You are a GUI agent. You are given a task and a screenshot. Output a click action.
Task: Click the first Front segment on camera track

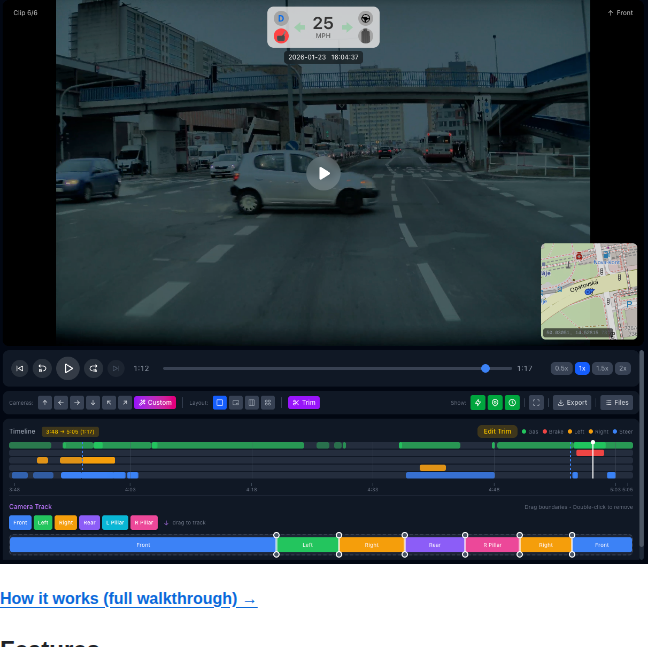[x=143, y=545]
